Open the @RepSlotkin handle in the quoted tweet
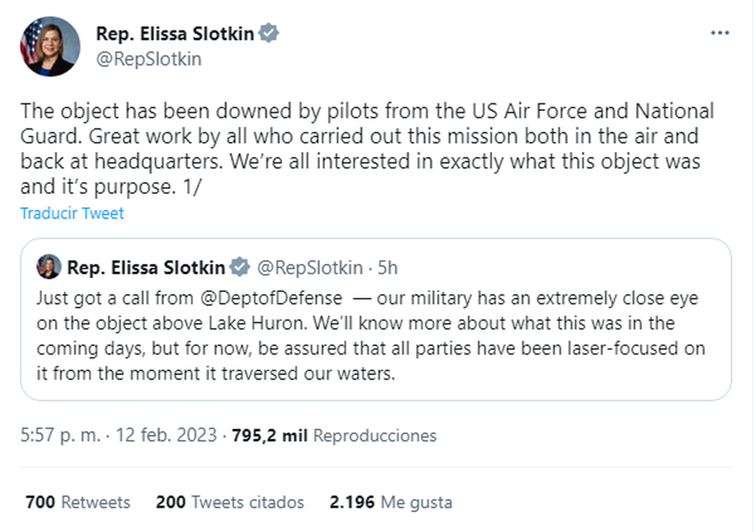 pyautogui.click(x=310, y=268)
